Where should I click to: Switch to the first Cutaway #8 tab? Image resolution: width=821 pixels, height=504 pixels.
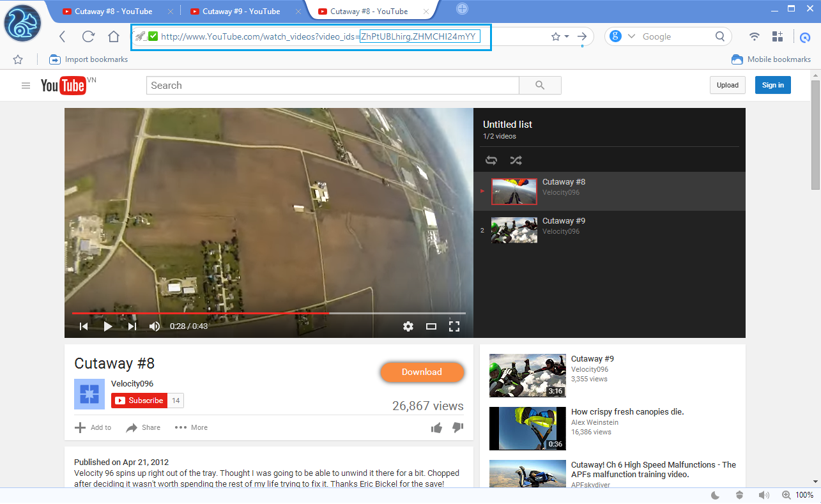coord(113,11)
